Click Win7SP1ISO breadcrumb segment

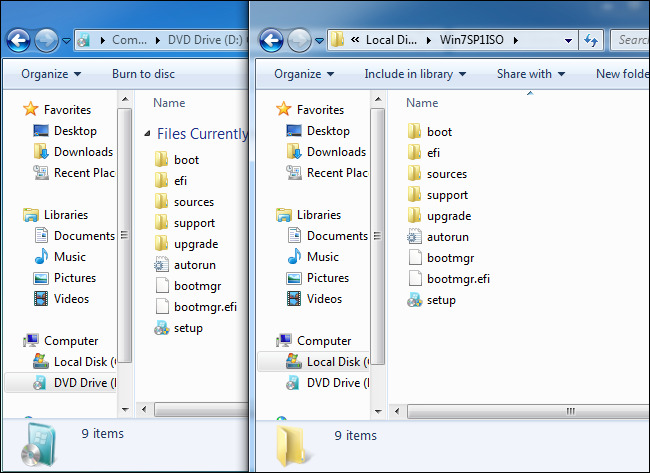coord(472,40)
